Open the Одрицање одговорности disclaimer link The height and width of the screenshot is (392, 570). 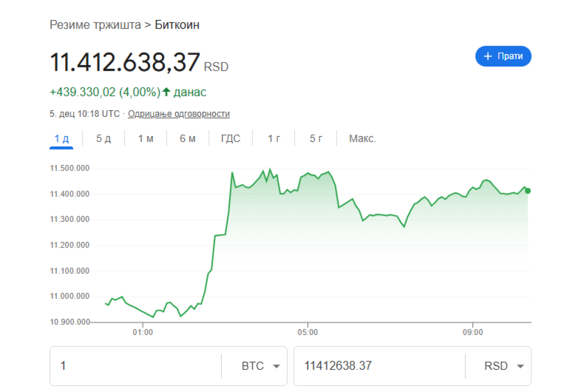coord(179,114)
